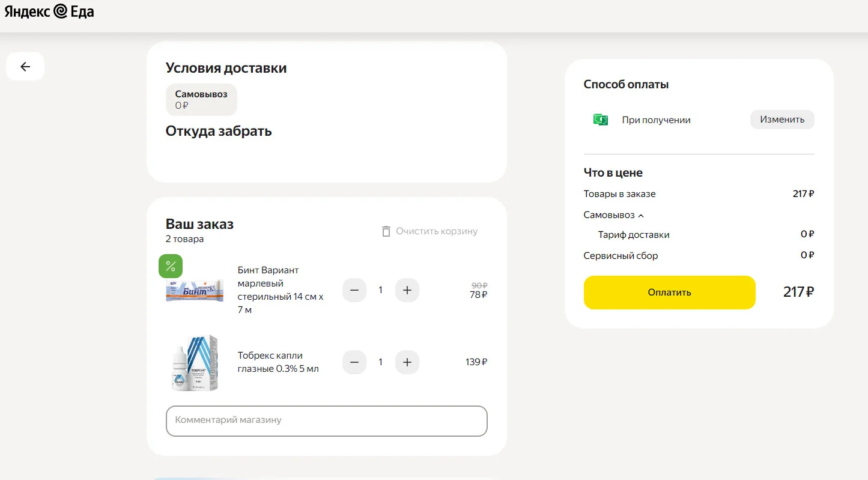Open the Бинт Вариант product thumbnail

[x=195, y=290]
